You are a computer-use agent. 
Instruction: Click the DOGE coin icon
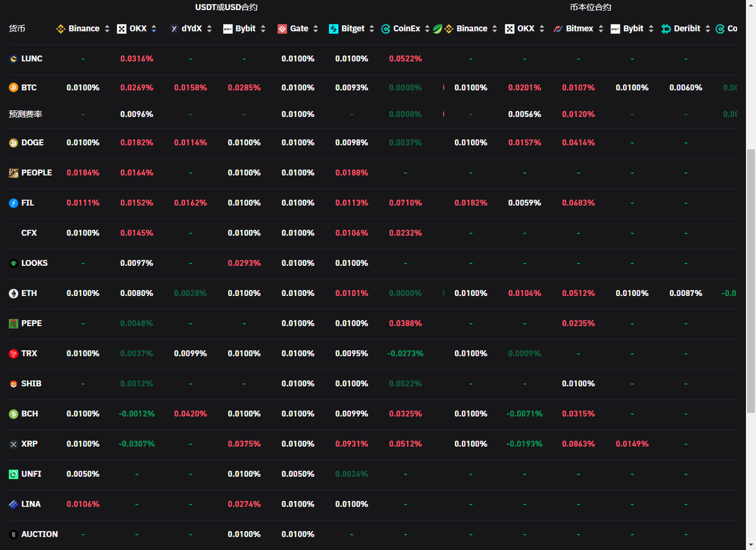[x=13, y=142]
